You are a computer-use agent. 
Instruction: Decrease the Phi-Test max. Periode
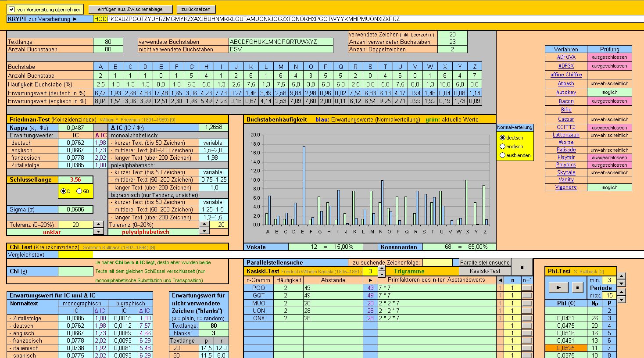pyautogui.click(x=621, y=299)
